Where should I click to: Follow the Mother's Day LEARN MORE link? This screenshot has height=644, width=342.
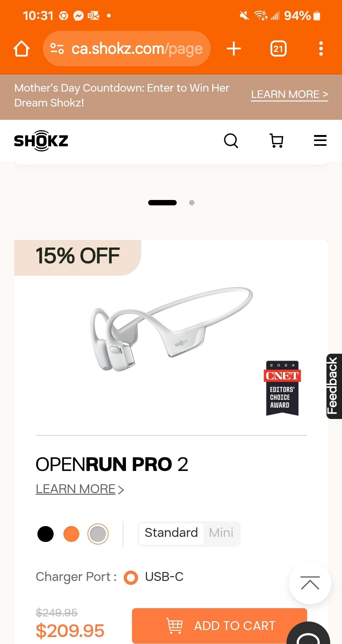pos(289,94)
